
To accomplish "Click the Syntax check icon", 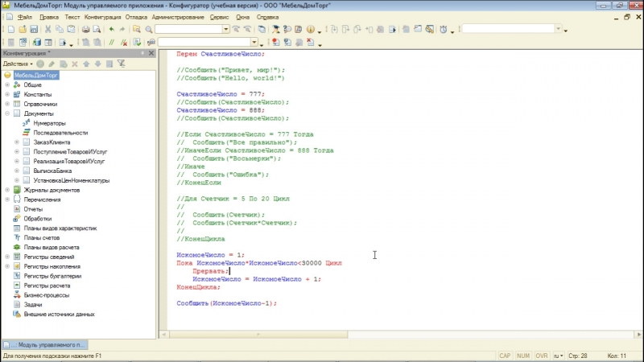I will tap(137, 43).
